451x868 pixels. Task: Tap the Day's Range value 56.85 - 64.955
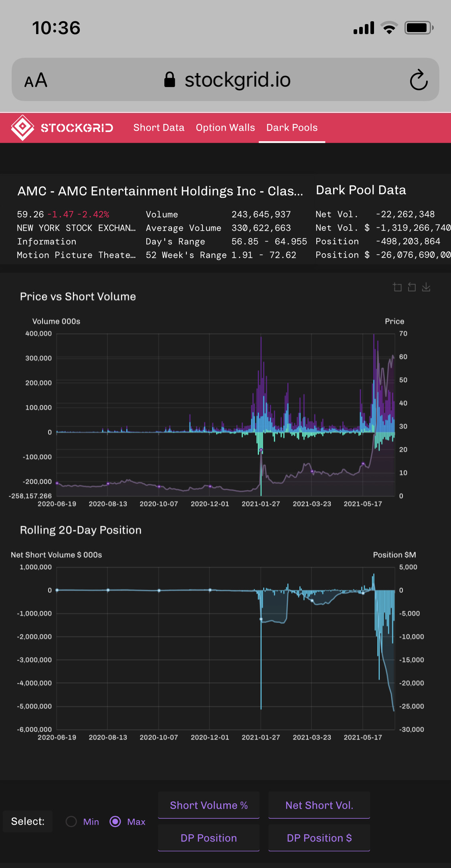[269, 241]
